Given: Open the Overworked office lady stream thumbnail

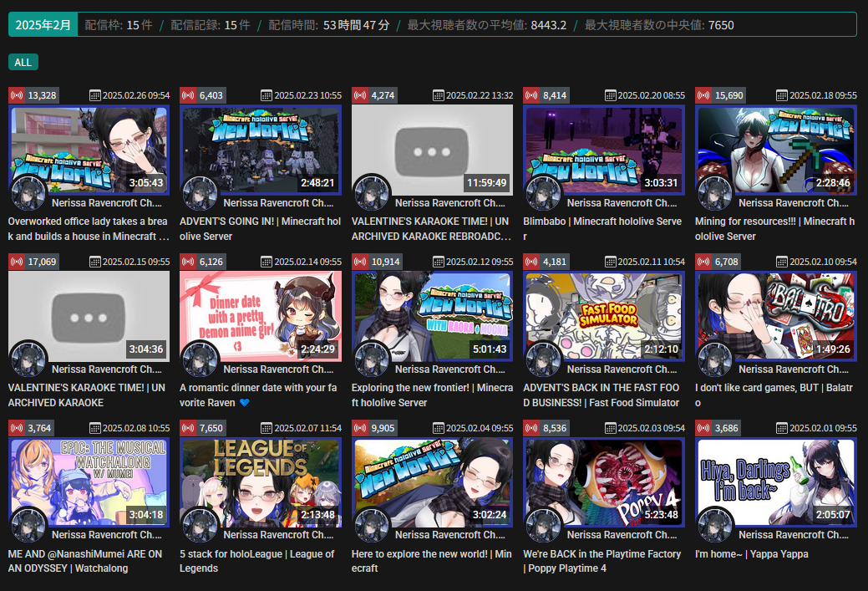Looking at the screenshot, I should (89, 150).
